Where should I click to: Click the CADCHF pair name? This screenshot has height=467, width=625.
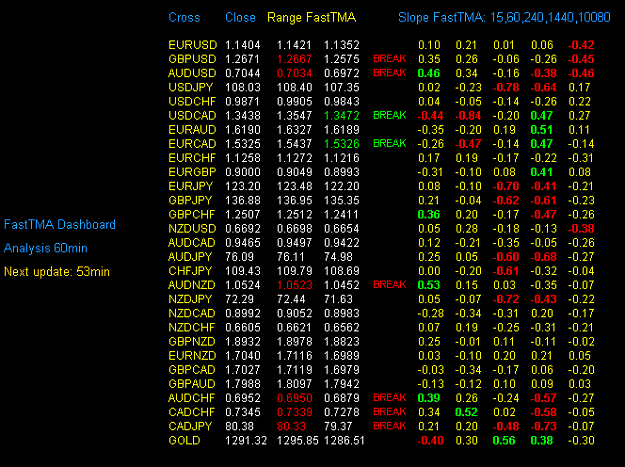point(192,412)
